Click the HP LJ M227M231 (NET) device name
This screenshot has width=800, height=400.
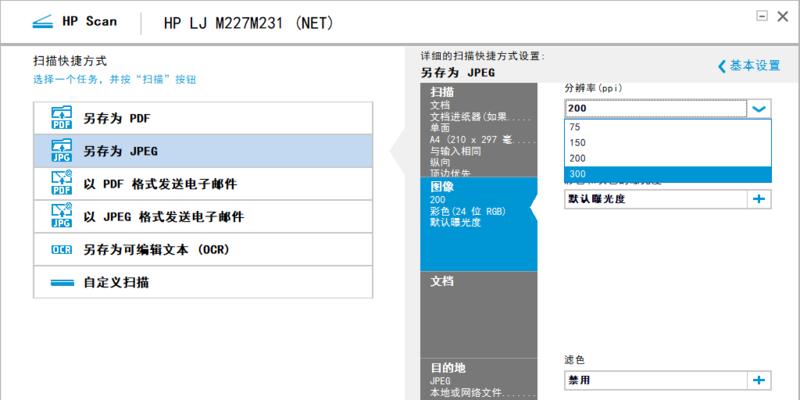248,23
